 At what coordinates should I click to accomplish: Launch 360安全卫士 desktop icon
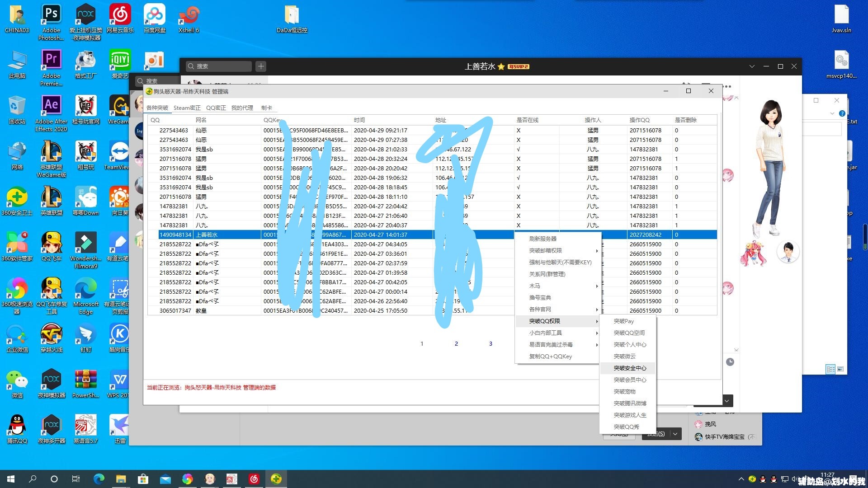[17, 201]
